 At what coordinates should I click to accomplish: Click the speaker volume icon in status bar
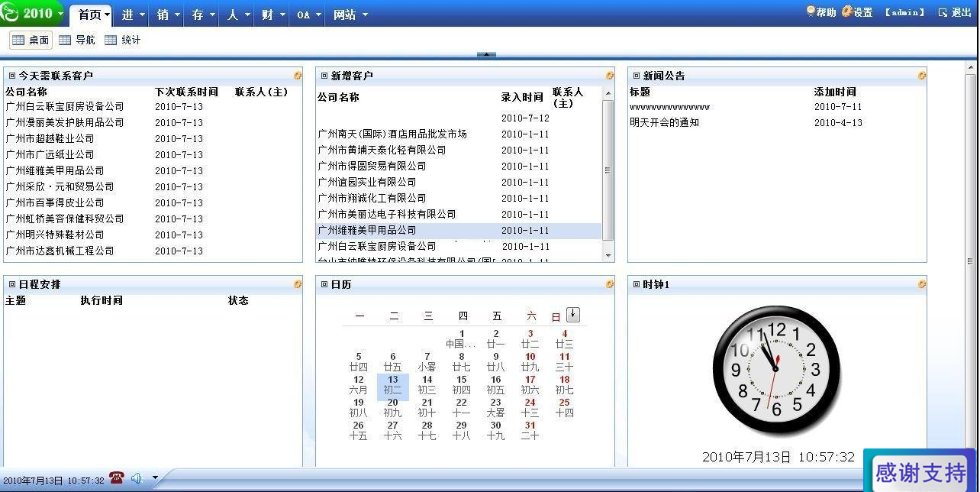coord(137,478)
